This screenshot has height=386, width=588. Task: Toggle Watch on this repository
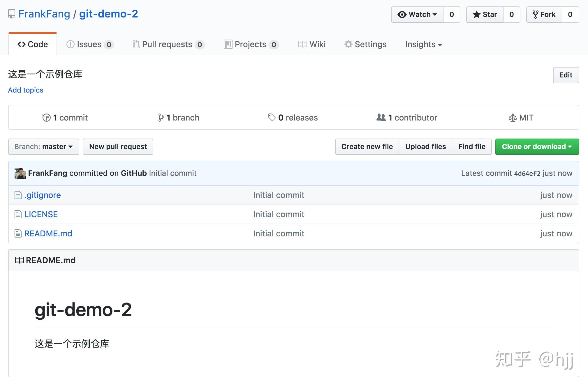(x=417, y=14)
